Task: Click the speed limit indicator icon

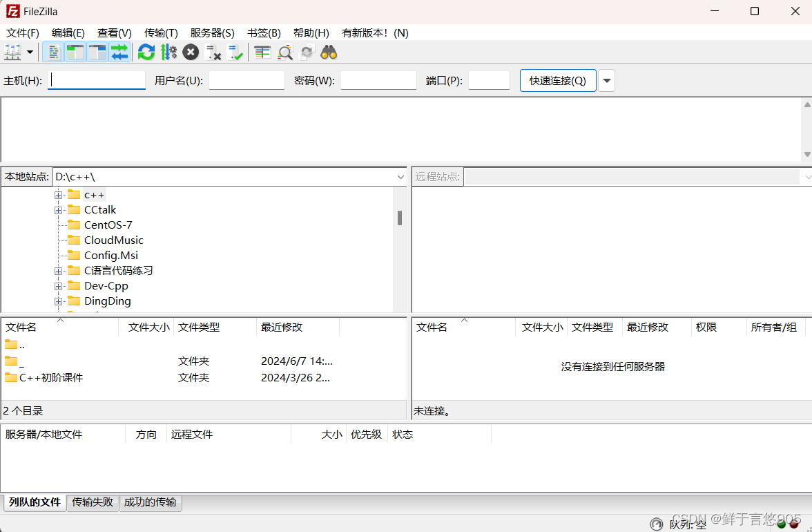Action: pos(656,524)
